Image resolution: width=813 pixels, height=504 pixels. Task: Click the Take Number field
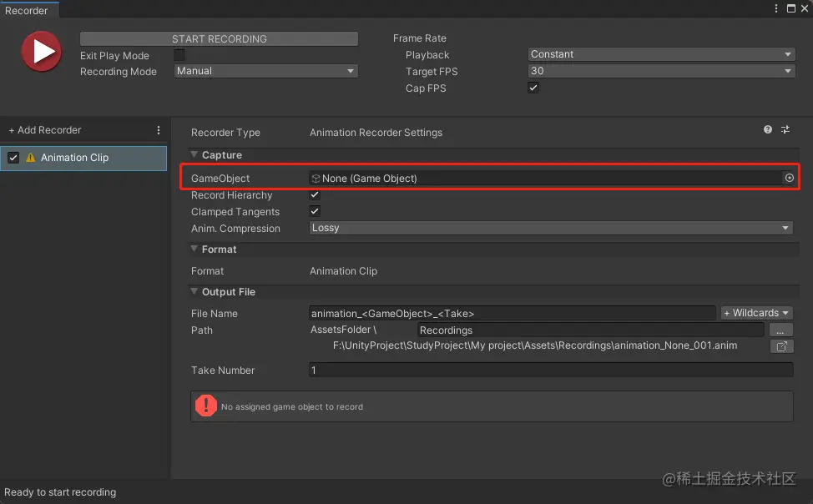pyautogui.click(x=551, y=370)
